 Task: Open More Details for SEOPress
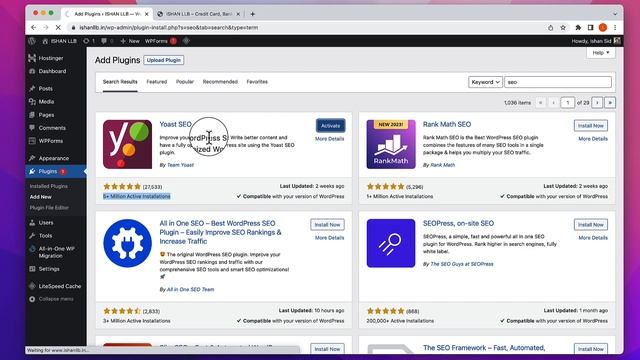593,238
